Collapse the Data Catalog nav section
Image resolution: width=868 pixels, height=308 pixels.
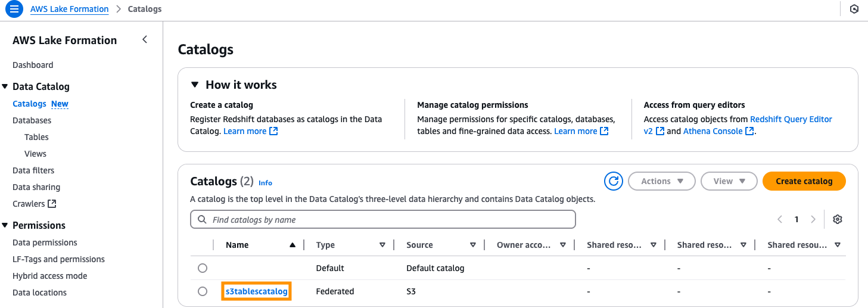[x=5, y=87]
